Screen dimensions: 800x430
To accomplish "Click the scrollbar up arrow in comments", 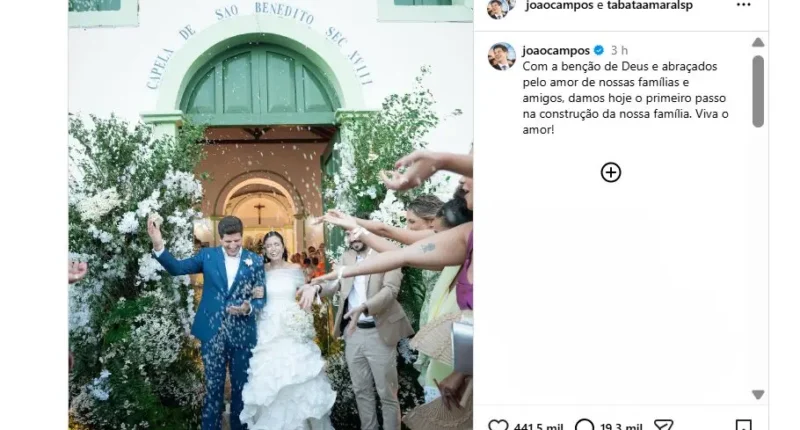I will (x=758, y=42).
